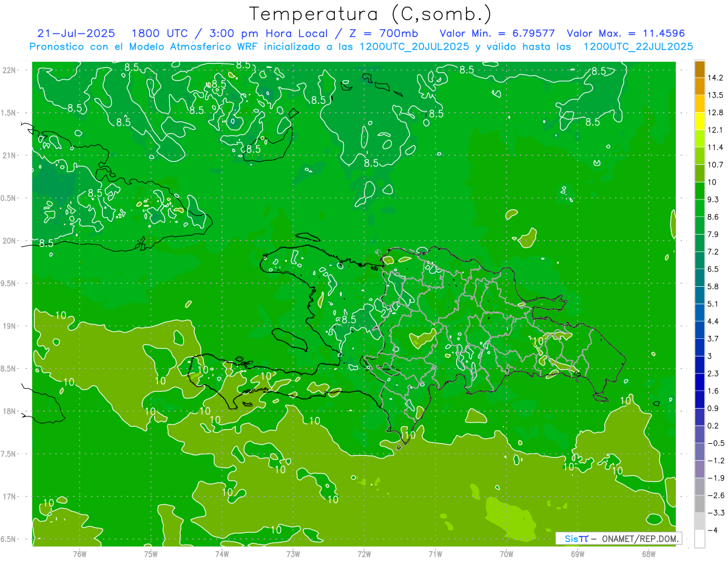This screenshot has height=562, width=728.
Task: Click the brown-orange band atop the color legend
Action: coord(699,69)
